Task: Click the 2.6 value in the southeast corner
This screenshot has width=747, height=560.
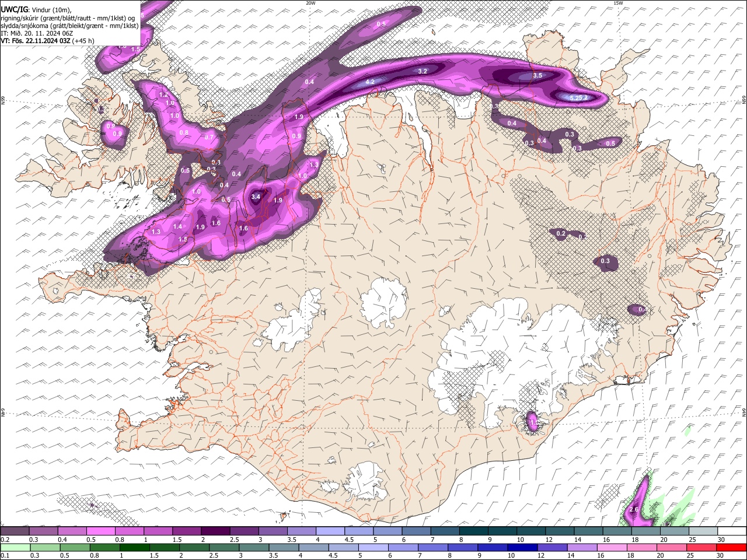Action: pos(634,510)
